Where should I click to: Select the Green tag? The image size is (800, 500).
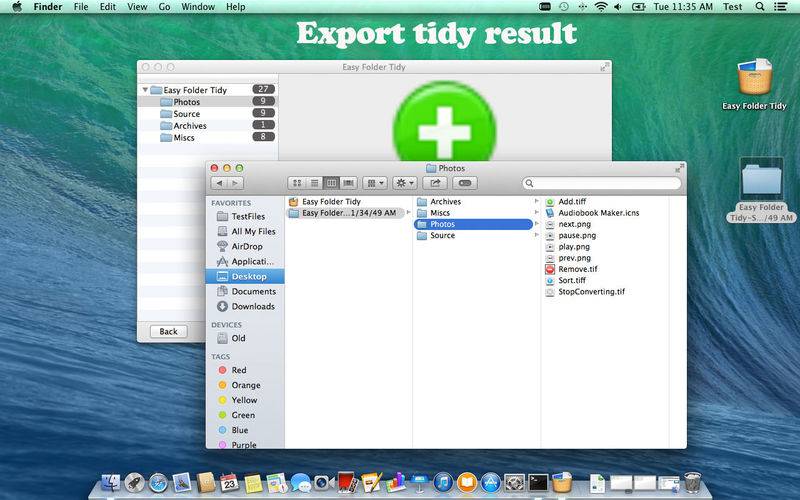click(245, 415)
